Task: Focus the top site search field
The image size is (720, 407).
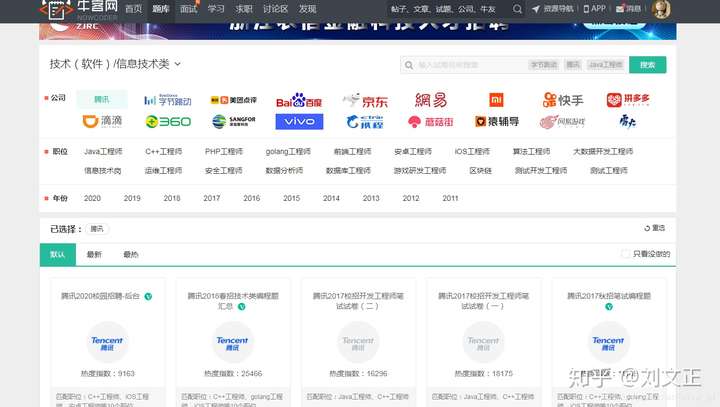Action: pos(448,9)
